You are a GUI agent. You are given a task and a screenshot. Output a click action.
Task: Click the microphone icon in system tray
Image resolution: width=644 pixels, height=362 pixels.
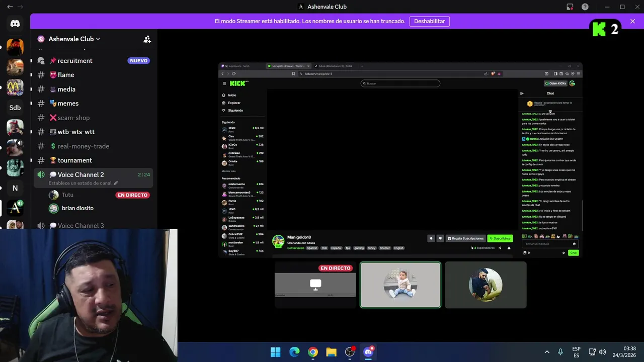pyautogui.click(x=560, y=352)
